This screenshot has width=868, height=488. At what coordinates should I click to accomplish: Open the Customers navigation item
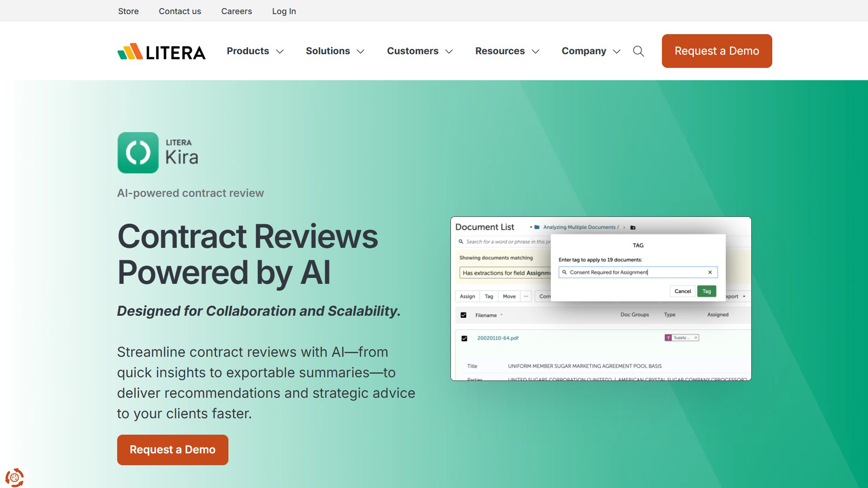click(x=413, y=51)
